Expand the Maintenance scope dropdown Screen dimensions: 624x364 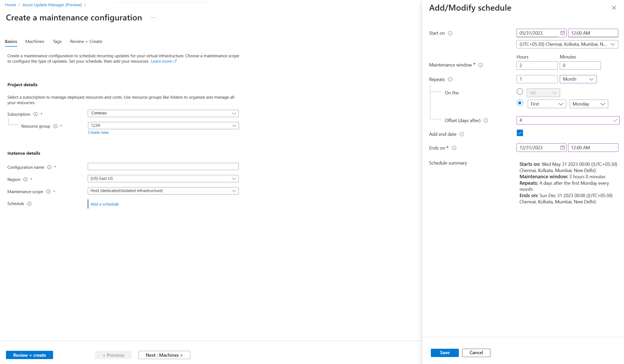click(x=235, y=191)
